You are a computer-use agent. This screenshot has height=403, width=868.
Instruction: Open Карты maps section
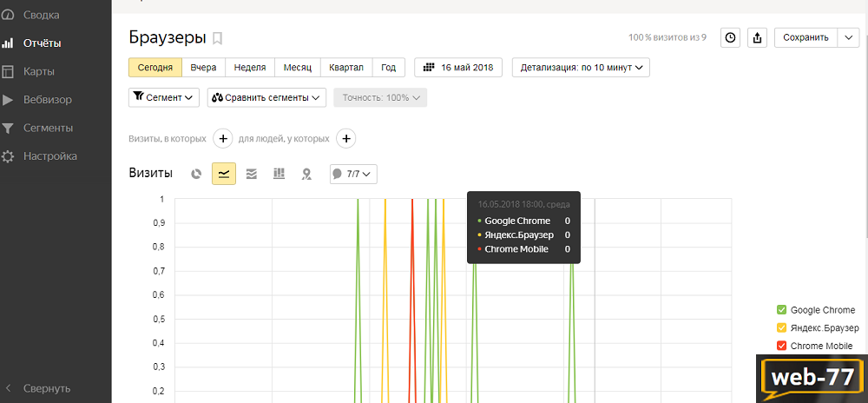coord(39,71)
